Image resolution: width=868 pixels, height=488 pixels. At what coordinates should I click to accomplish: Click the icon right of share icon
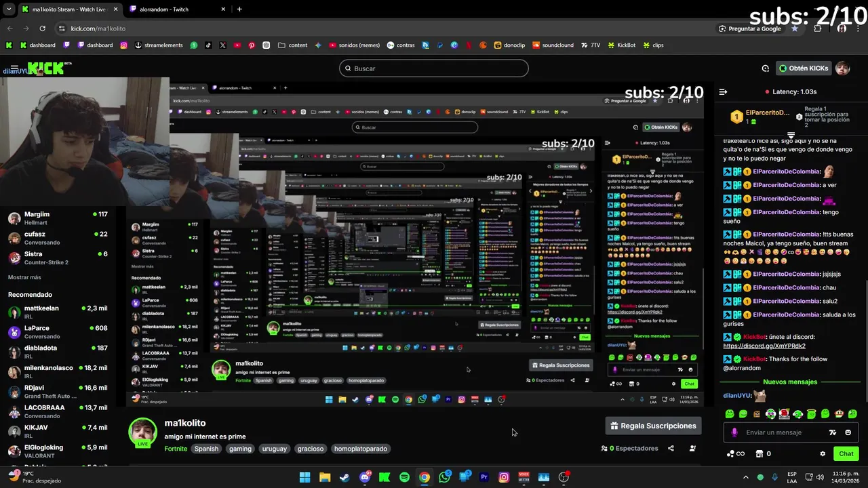click(692, 448)
